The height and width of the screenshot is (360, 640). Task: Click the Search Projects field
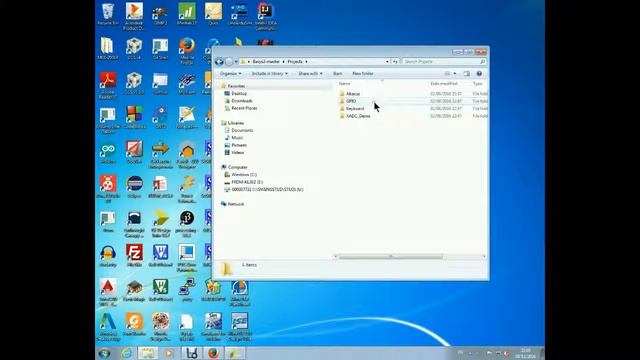[x=444, y=62]
